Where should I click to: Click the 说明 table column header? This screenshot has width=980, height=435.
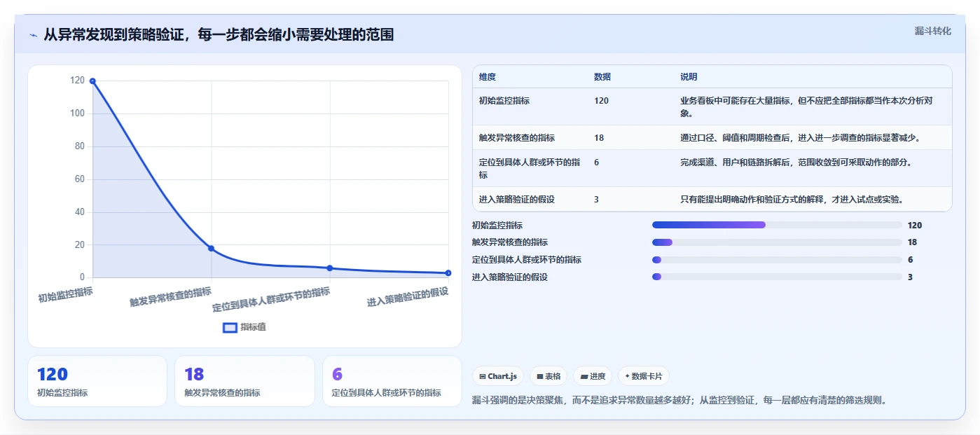click(689, 77)
